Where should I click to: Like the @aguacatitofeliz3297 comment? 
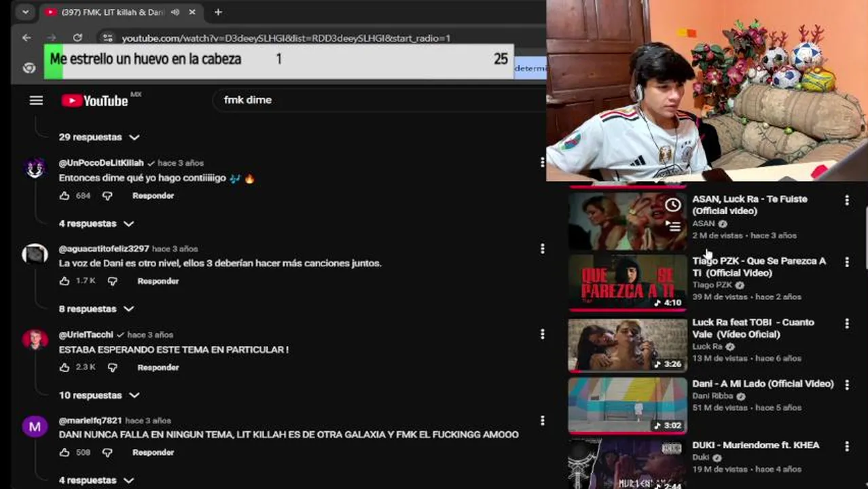coord(65,281)
